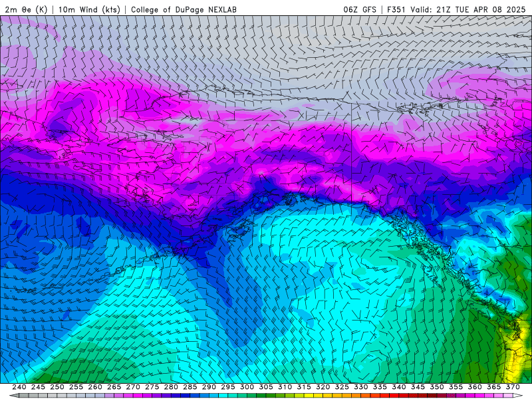
Task: Pick the 310 legend number
Action: click(285, 387)
